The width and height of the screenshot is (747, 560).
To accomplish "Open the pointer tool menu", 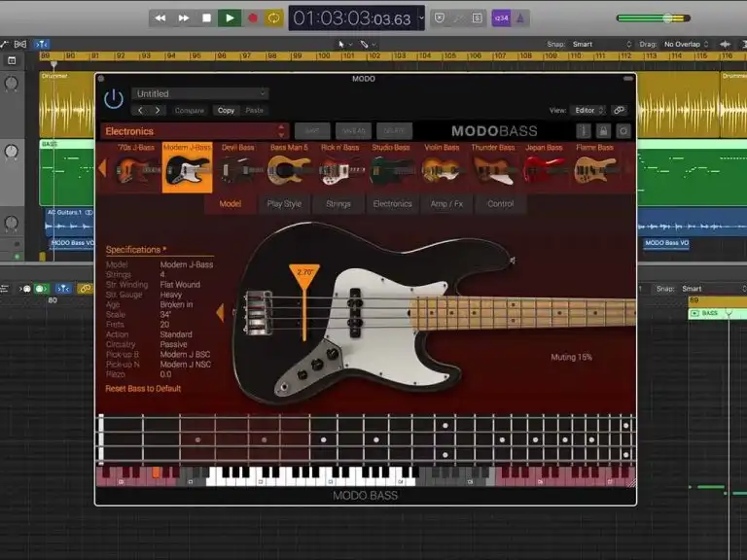I will click(x=344, y=45).
